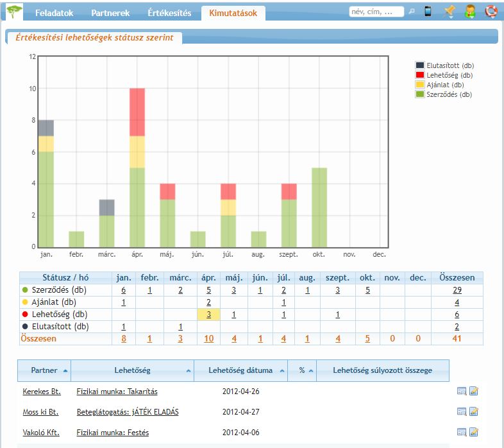This screenshot has width=504, height=448.
Task: Open the lifebuoy help icon
Action: [491, 12]
